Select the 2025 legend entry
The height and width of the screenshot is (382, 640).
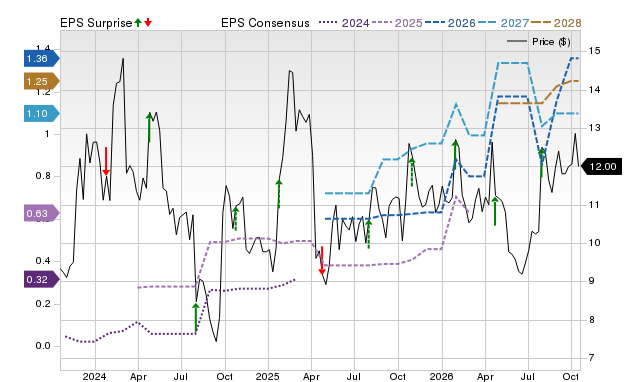[397, 23]
